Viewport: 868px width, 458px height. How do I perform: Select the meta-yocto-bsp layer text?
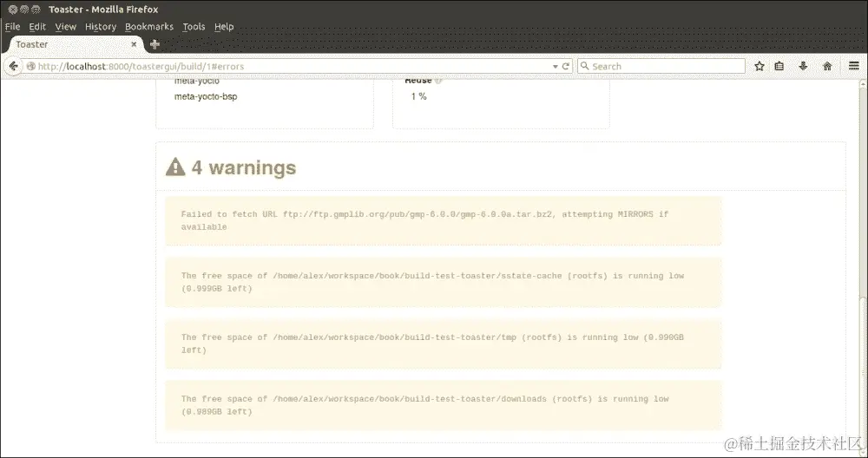[x=206, y=96]
